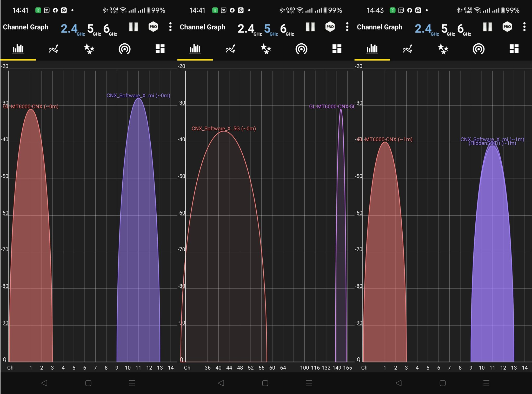
Task: Select (HiddenSSID) (~1m) label in right graph
Action: [492, 143]
